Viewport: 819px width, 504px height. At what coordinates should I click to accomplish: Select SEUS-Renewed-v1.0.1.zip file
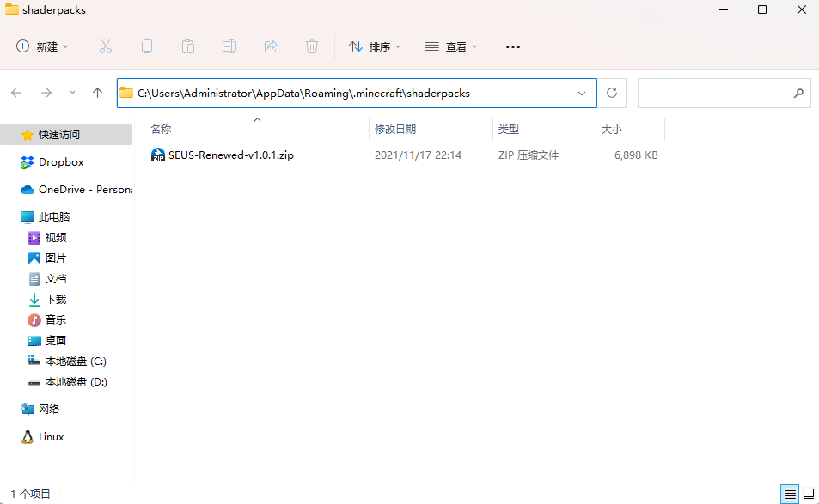coord(231,155)
